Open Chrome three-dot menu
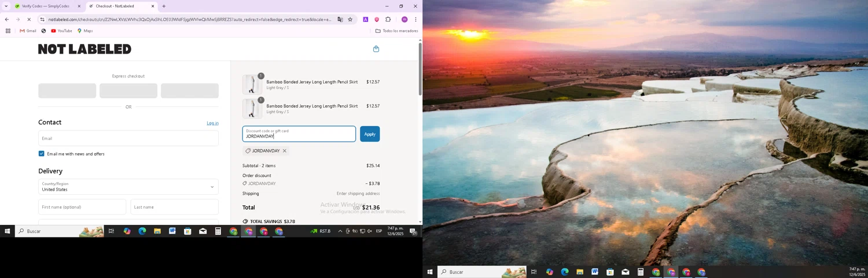 (415, 20)
